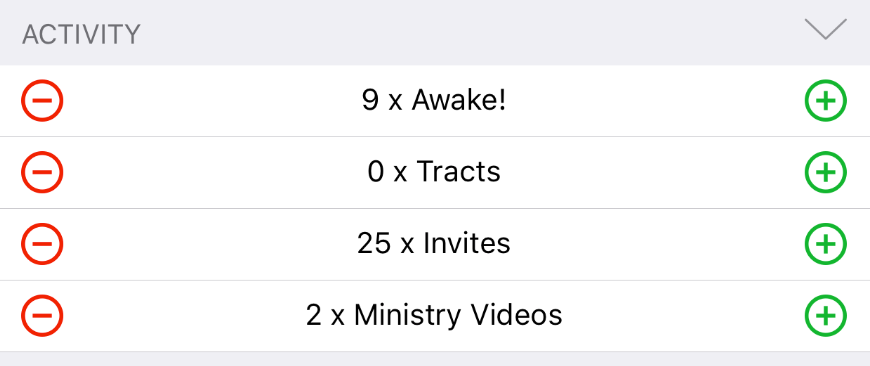Select the Invites item name
Screen dimensions: 870x366
tap(467, 243)
